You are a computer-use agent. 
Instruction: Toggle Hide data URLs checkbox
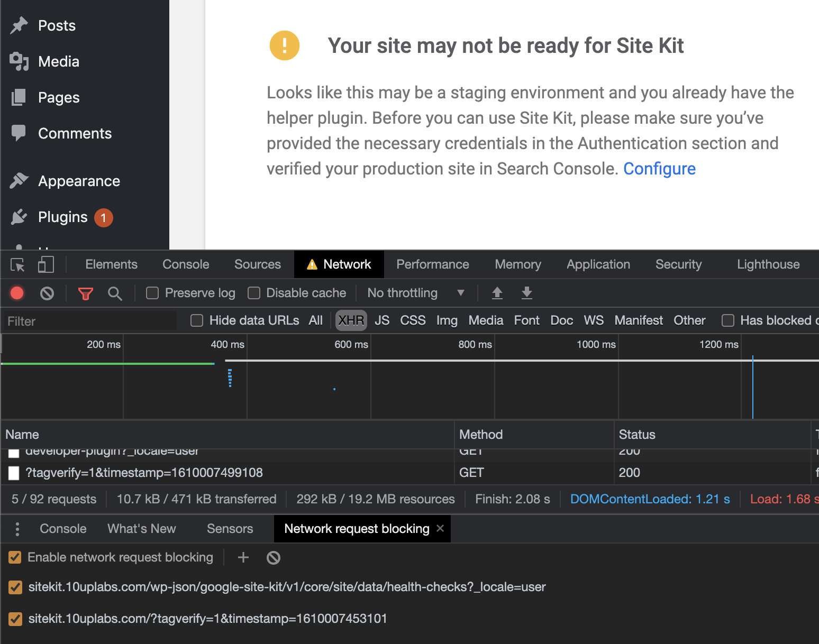point(197,320)
